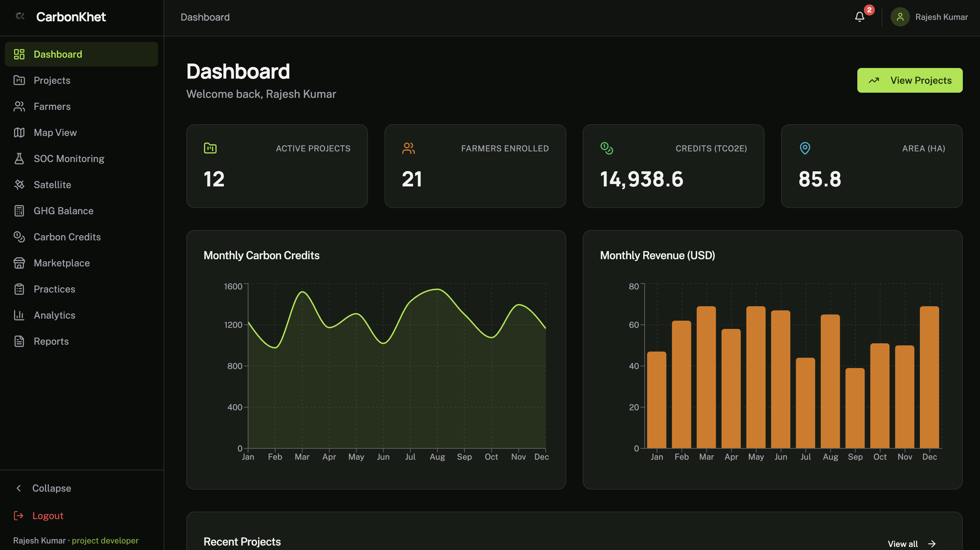Click the Satellite icon in sidebar
The height and width of the screenshot is (550, 980).
pos(19,185)
